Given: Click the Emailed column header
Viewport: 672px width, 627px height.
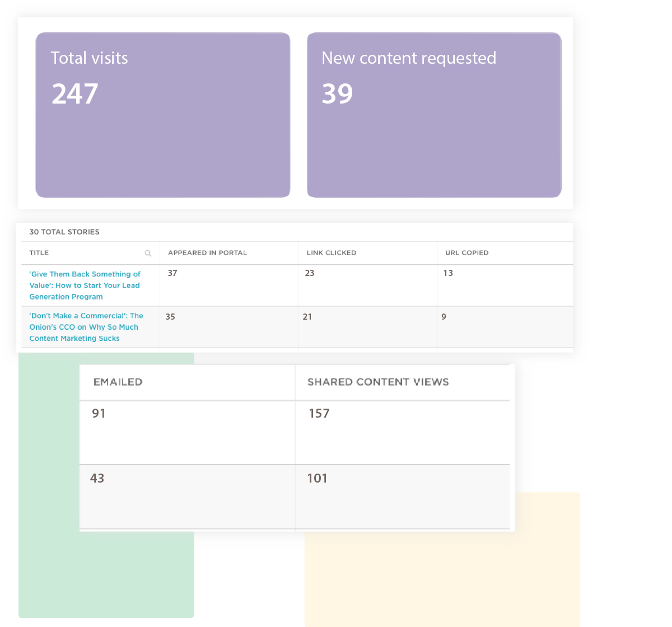Looking at the screenshot, I should click(x=118, y=382).
